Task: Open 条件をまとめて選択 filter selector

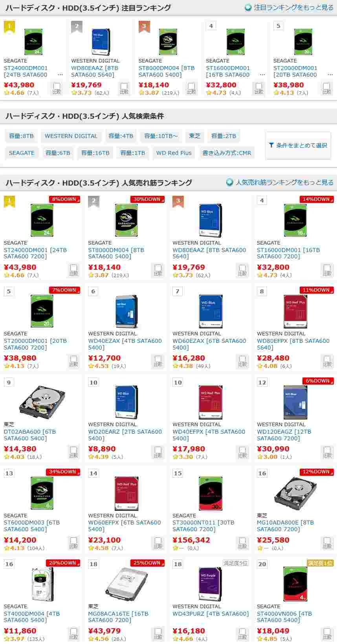Action: pos(298,145)
